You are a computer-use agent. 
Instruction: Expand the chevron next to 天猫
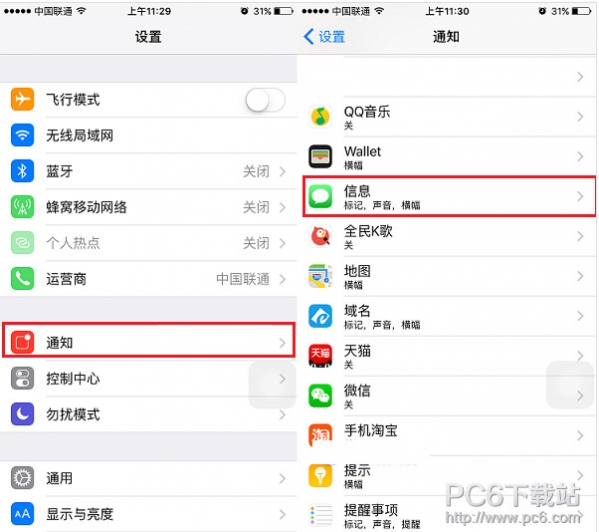(580, 356)
